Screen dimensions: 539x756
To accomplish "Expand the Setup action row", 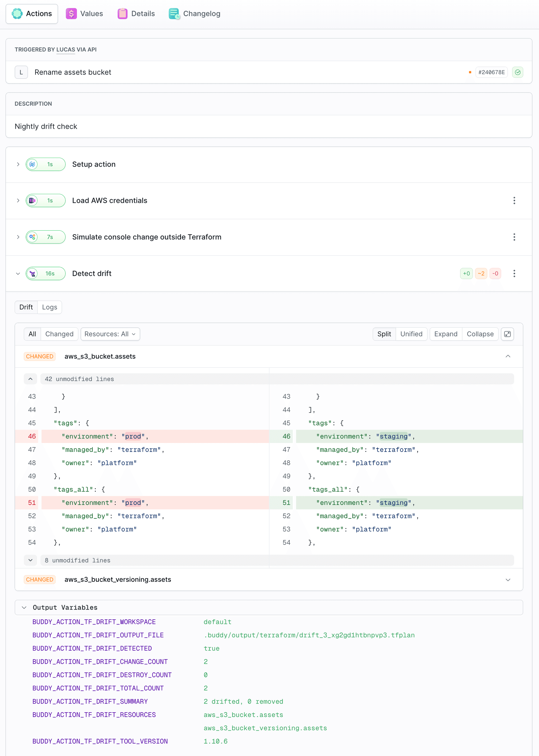I will tap(18, 164).
